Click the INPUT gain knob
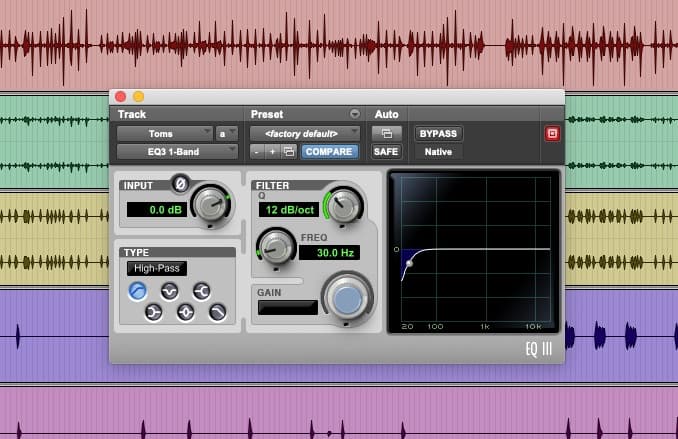The width and height of the screenshot is (678, 439). (x=211, y=205)
